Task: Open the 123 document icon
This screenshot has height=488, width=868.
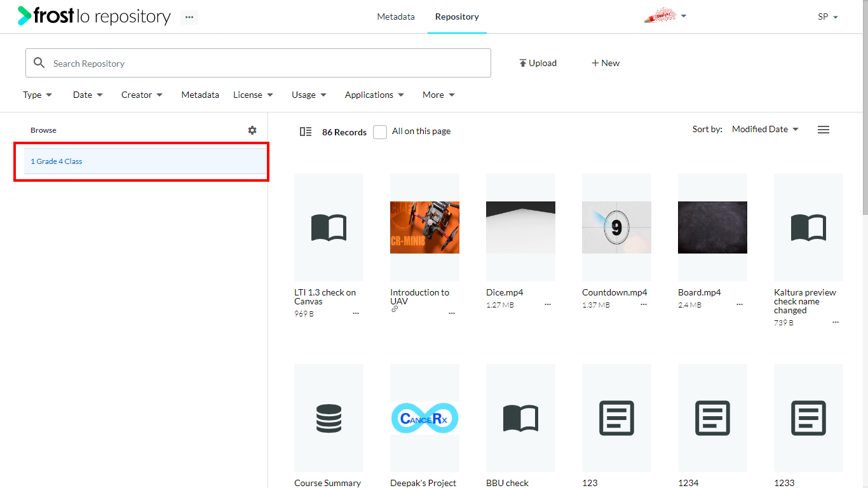Action: (x=616, y=418)
